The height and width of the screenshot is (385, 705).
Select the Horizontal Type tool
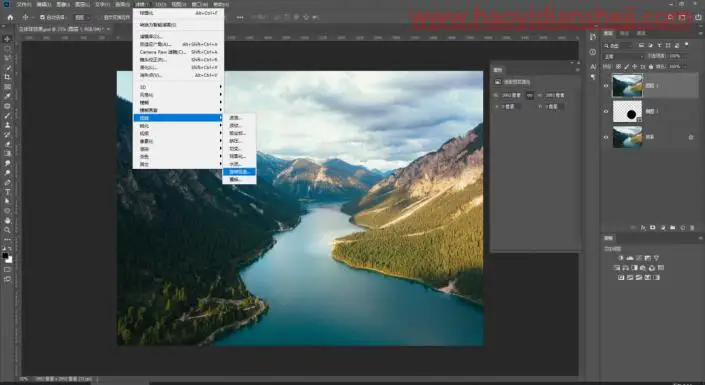tap(7, 192)
